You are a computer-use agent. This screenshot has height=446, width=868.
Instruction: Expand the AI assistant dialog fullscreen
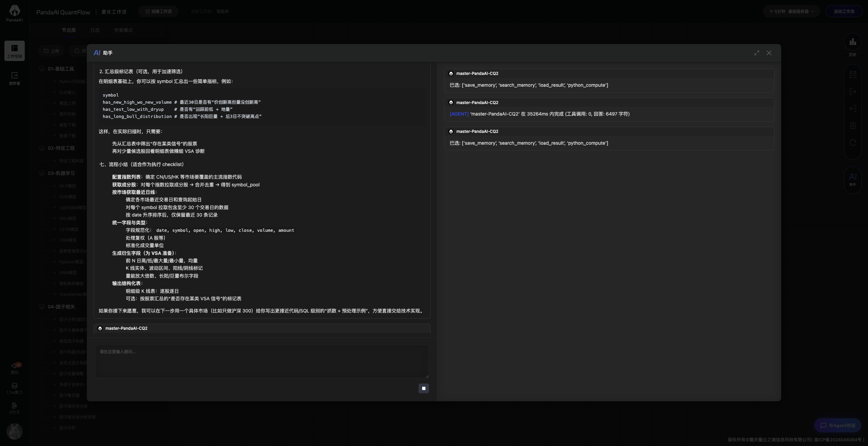757,53
